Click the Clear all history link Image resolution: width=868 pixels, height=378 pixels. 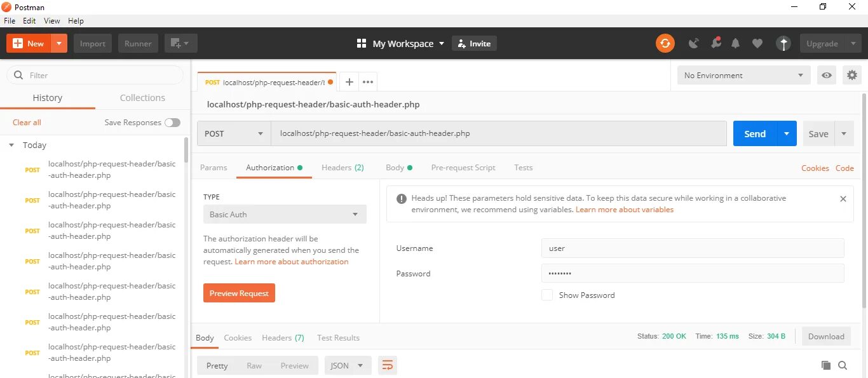point(27,123)
